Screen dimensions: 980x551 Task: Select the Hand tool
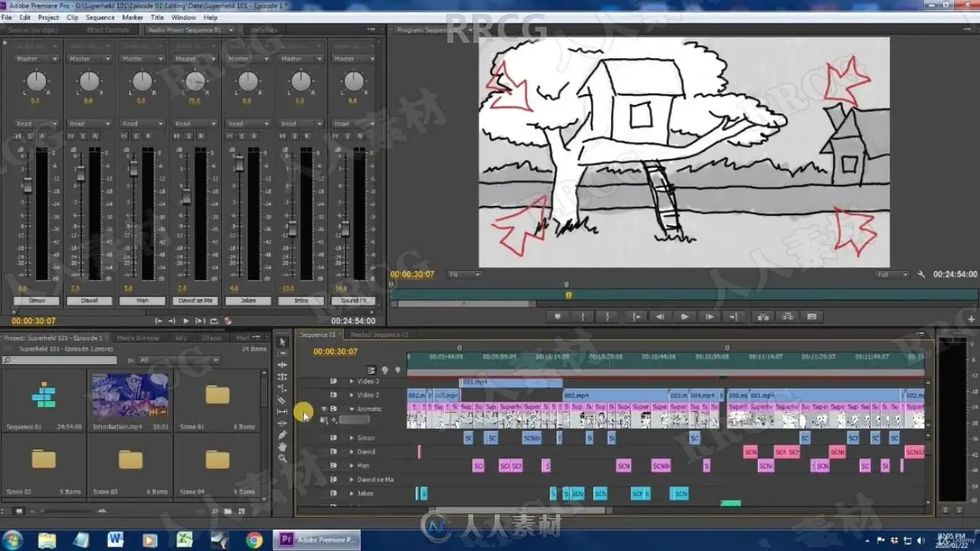coord(283,447)
